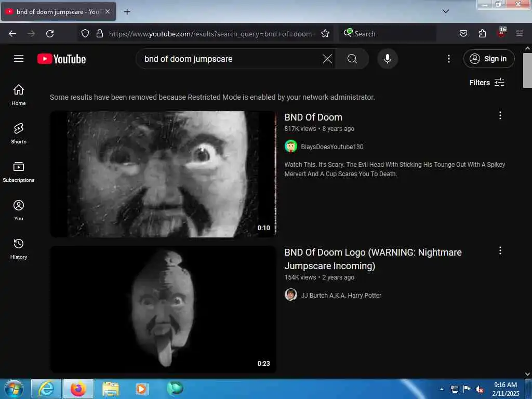The width and height of the screenshot is (532, 399).
Task: Open the Filters panel
Action: tap(486, 83)
